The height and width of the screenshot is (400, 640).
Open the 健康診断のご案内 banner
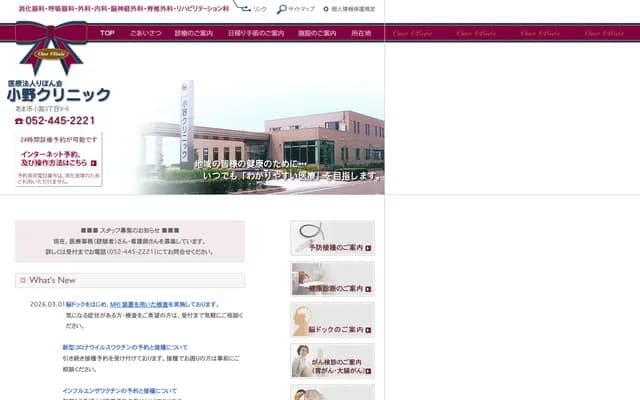click(x=332, y=279)
